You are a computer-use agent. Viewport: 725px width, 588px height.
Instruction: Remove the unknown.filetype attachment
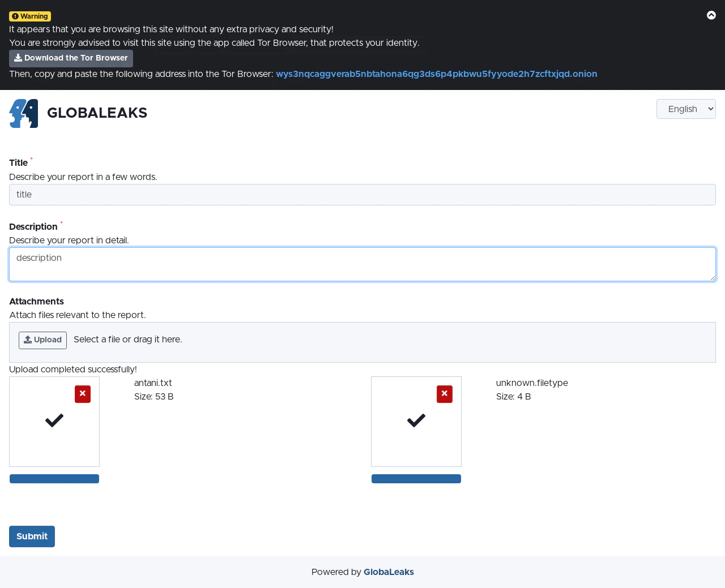click(x=444, y=394)
